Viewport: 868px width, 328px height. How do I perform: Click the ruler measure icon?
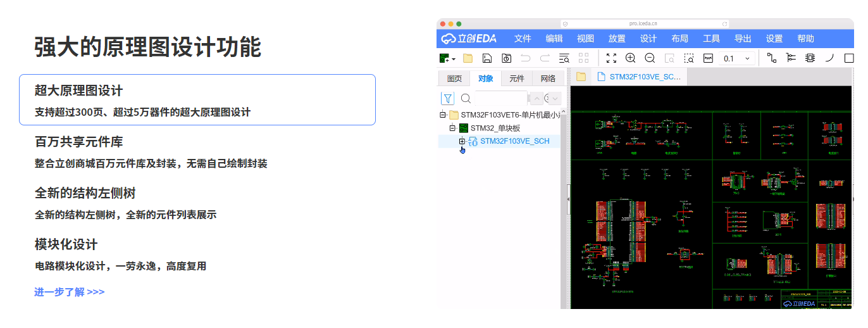click(708, 58)
